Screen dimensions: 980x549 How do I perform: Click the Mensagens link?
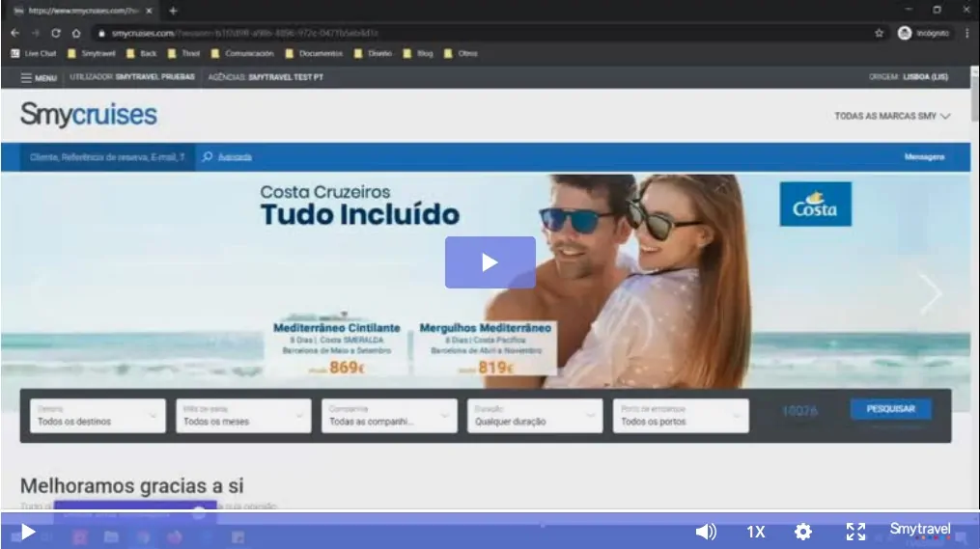point(924,156)
